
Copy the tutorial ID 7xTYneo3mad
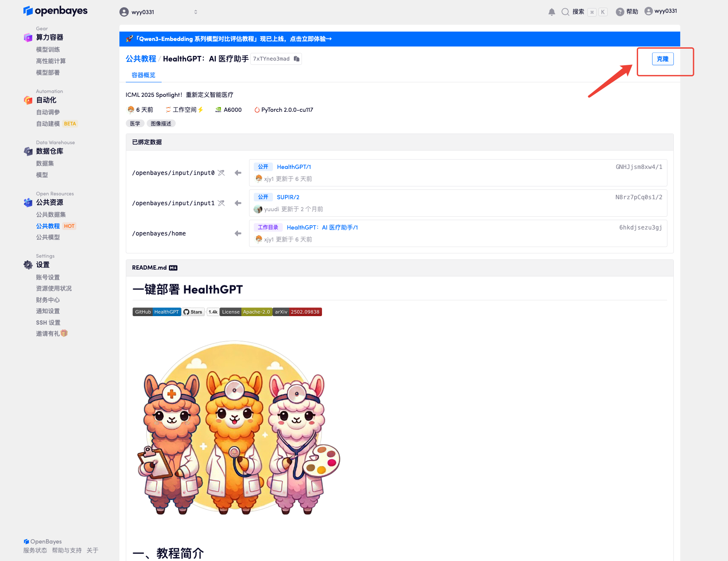coord(296,59)
